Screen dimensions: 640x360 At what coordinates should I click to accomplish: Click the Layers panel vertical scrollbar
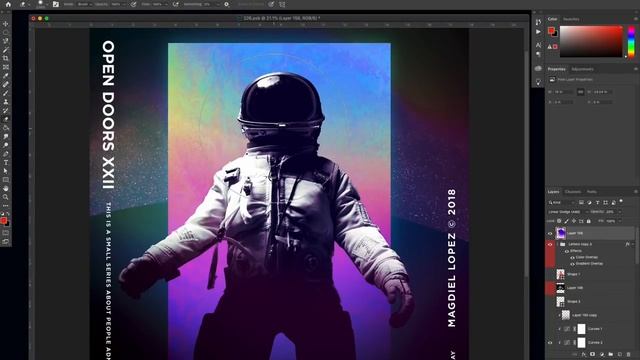[637, 246]
